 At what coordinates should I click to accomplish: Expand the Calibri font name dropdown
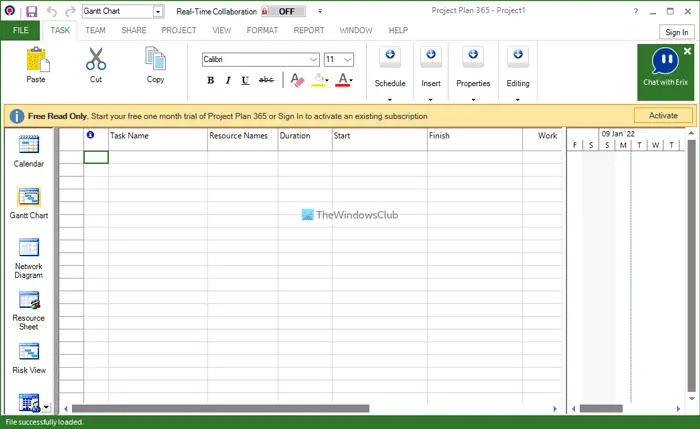point(313,60)
